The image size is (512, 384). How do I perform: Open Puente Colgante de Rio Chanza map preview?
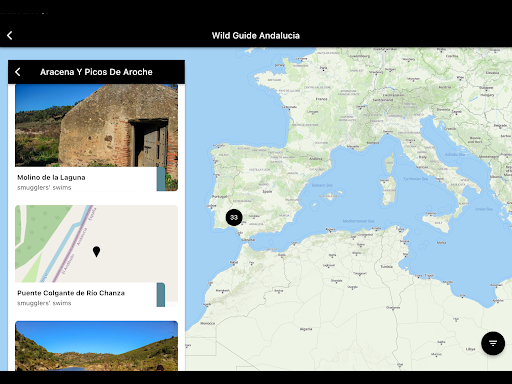96,244
